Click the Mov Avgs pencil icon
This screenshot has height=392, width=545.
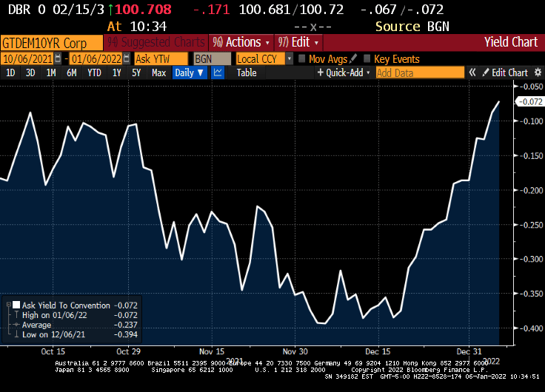tap(353, 58)
